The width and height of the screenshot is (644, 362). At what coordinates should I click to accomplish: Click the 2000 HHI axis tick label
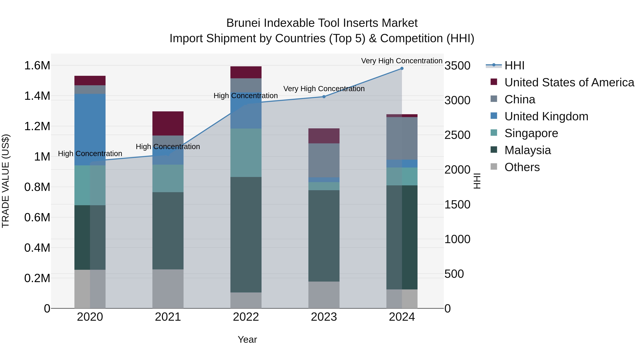click(x=457, y=170)
